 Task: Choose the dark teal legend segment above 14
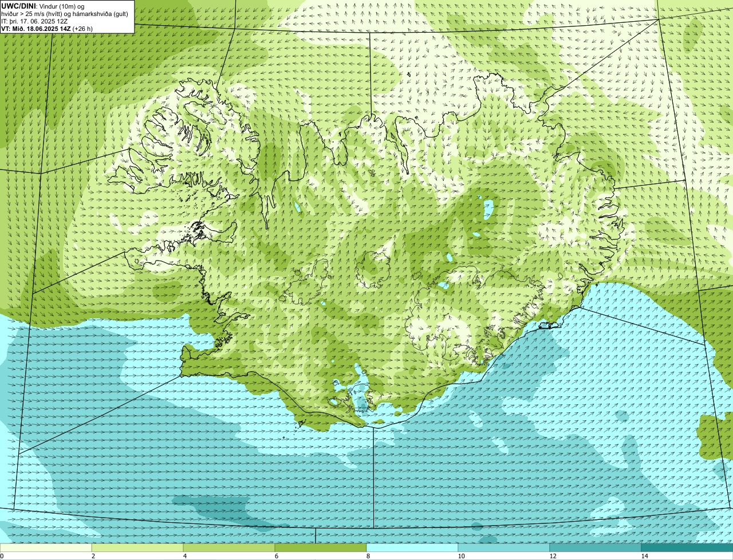(687, 547)
